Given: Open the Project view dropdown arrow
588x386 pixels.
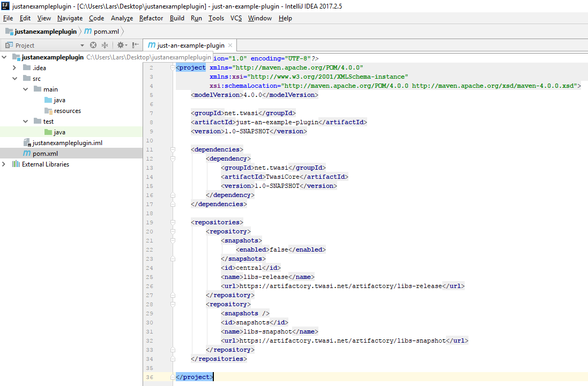Looking at the screenshot, I should 82,46.
